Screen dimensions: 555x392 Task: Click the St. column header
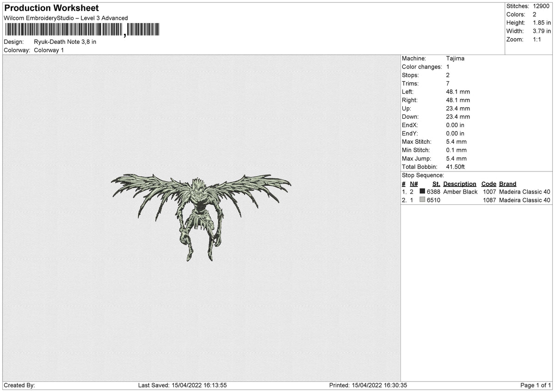coord(436,184)
